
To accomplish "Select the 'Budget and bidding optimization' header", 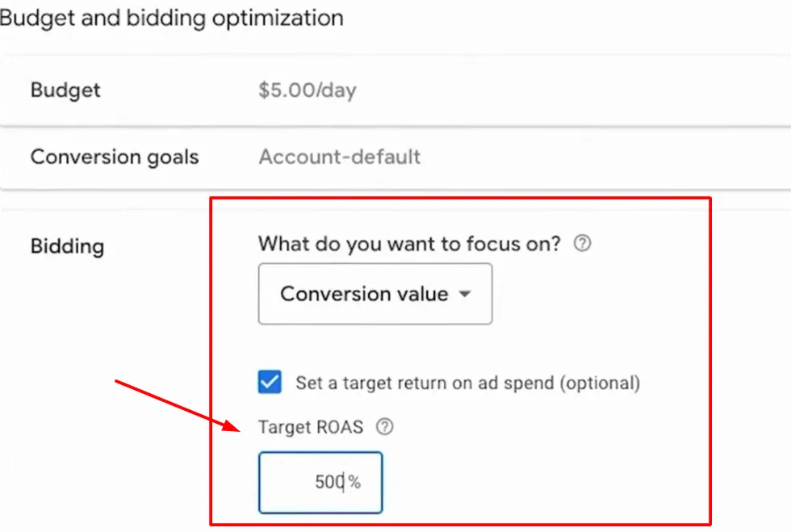I will click(172, 18).
